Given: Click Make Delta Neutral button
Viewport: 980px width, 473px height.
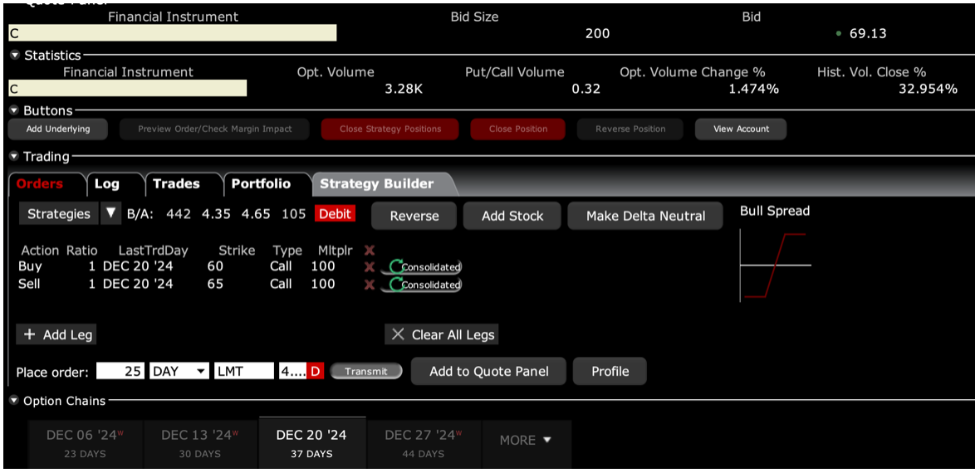Looking at the screenshot, I should 645,216.
